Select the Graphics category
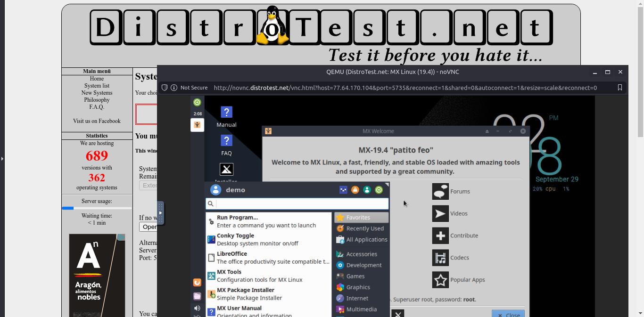The image size is (644, 317). click(x=362, y=287)
